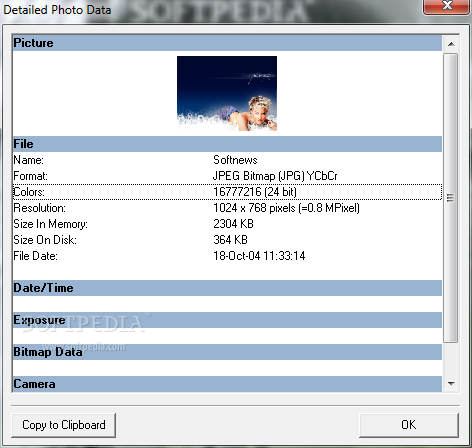Screen dimensions: 472x448
Task: Click the 18-Oct-04 11:33:14 value
Action: tap(259, 256)
